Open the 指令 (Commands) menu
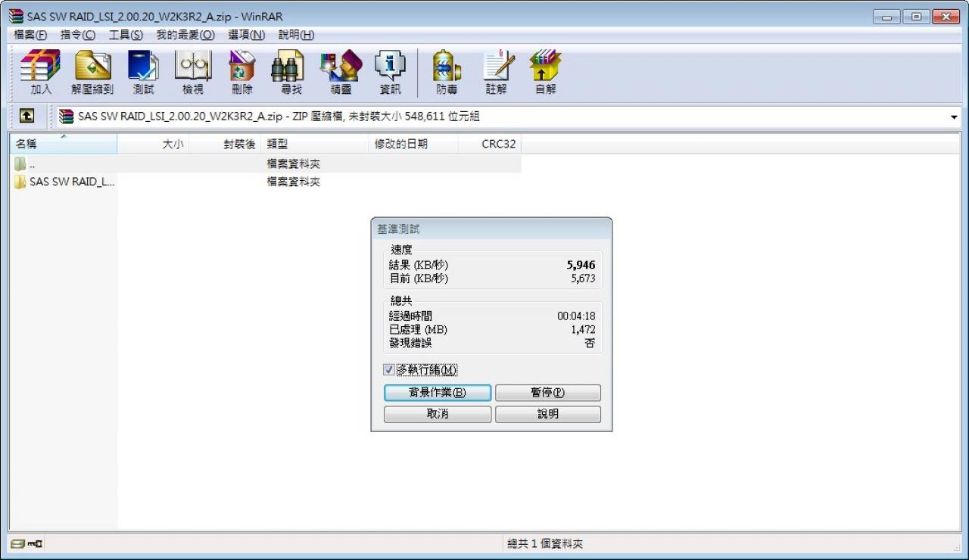The width and height of the screenshot is (969, 560). click(78, 35)
